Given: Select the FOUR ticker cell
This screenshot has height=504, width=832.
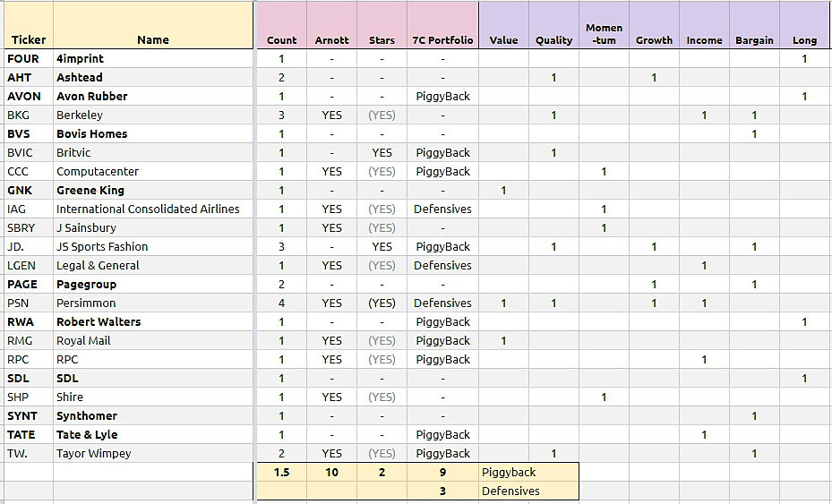Looking at the screenshot, I should coord(29,58).
